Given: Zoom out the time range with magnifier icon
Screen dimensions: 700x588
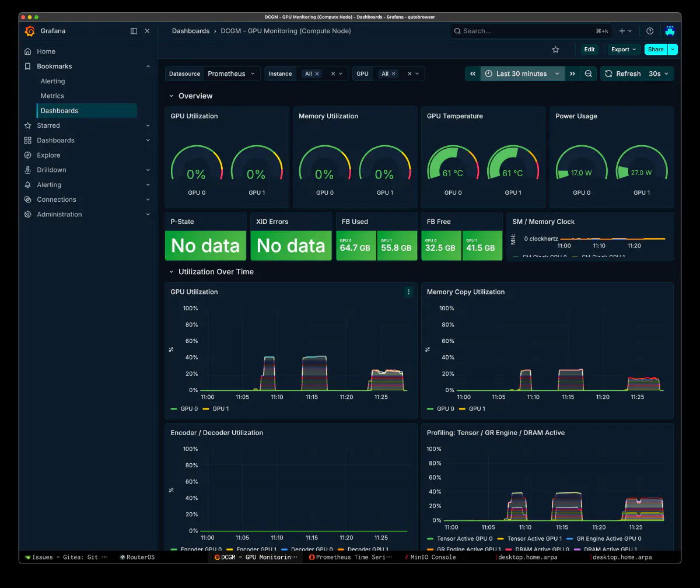Looking at the screenshot, I should tap(589, 73).
